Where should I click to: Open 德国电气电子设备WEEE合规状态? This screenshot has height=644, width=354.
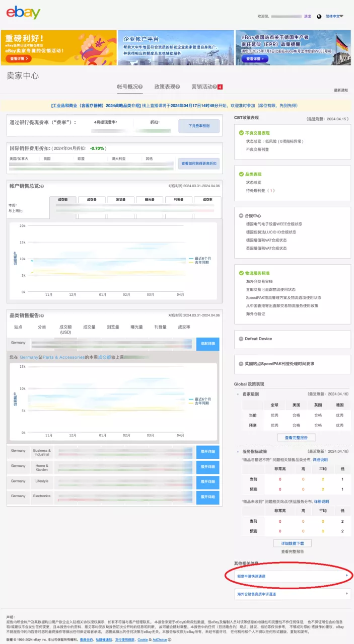click(x=274, y=224)
